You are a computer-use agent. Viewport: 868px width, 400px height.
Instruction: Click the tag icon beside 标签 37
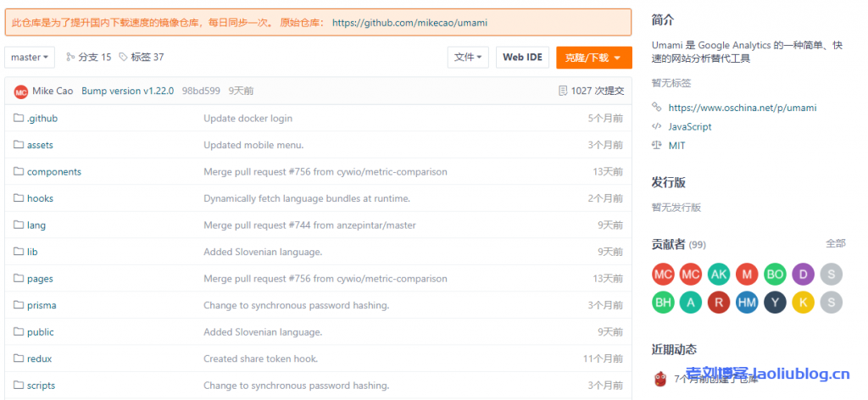click(x=124, y=58)
